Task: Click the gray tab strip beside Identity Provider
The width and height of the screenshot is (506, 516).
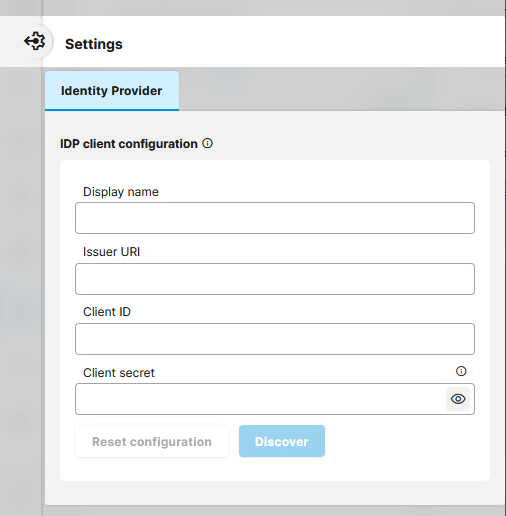Action: coord(342,89)
